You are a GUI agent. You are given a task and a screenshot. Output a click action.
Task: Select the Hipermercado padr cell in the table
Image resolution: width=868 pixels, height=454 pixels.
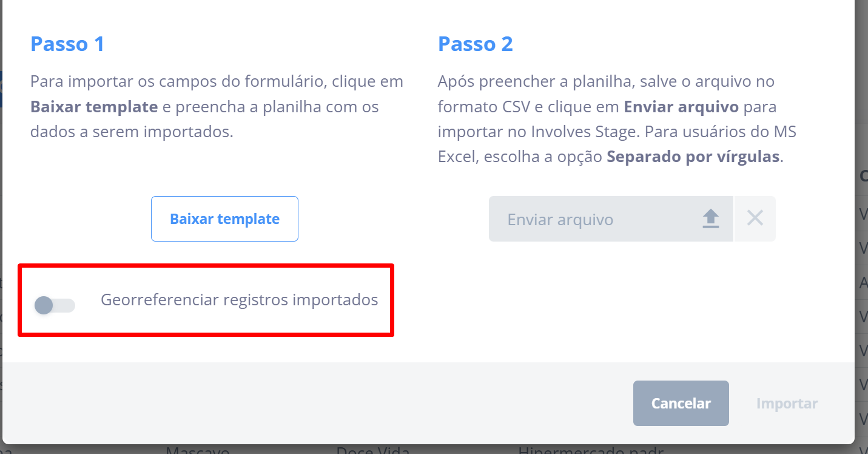(x=591, y=450)
